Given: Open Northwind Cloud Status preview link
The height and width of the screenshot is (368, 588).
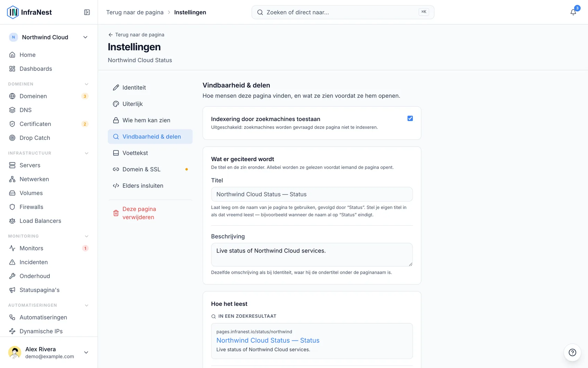Looking at the screenshot, I should (268, 340).
